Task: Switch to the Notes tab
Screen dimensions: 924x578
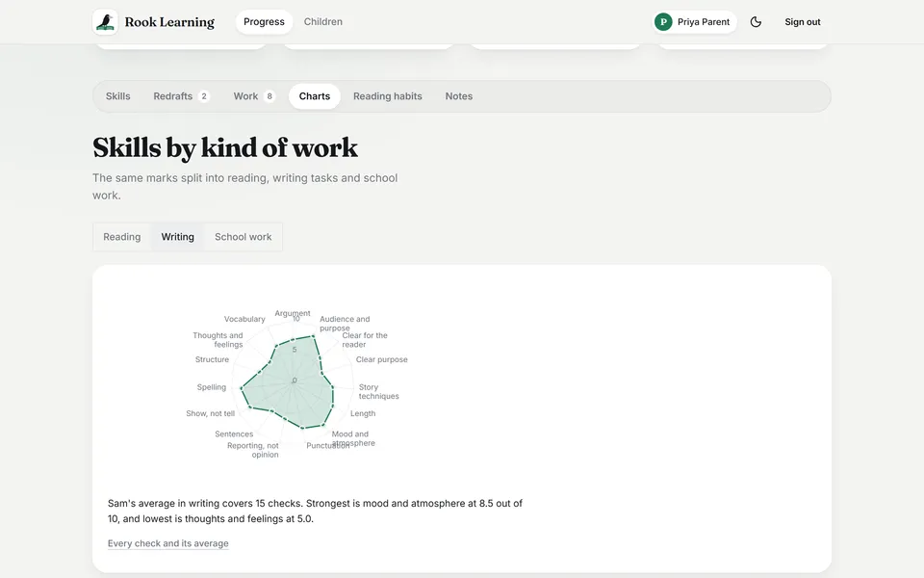Action: click(x=459, y=96)
